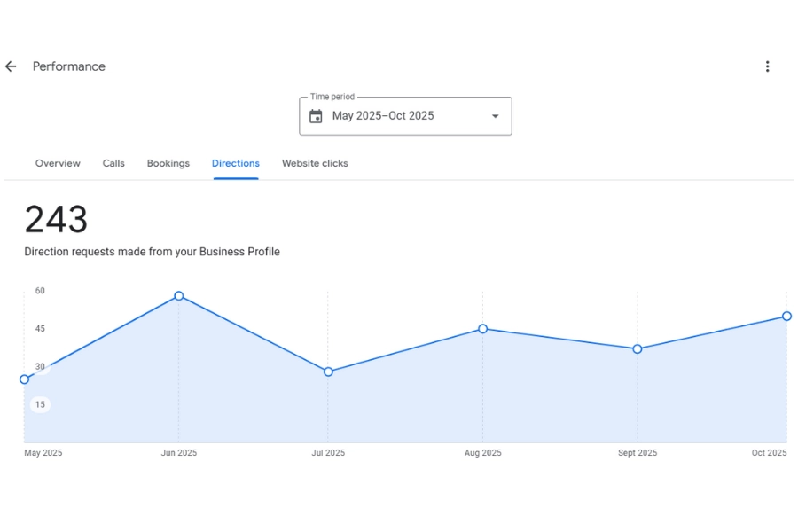Open time range options via dropdown chevron

tap(497, 116)
